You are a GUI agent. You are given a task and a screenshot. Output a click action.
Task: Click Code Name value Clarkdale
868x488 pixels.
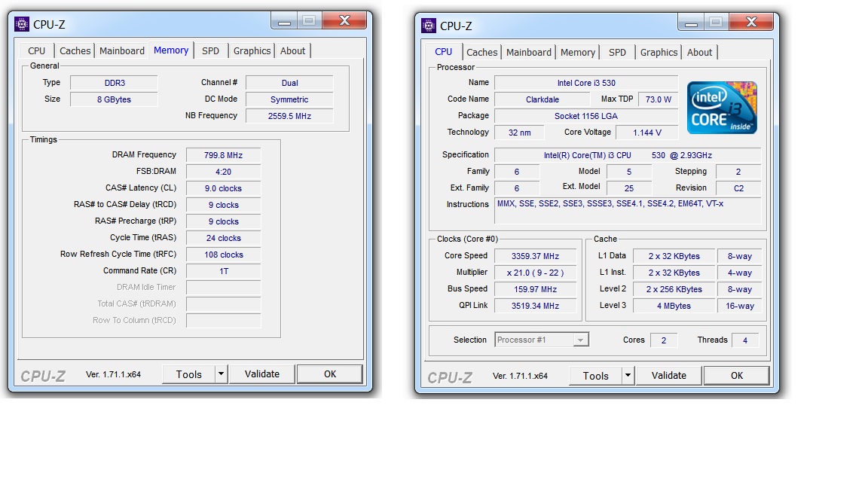point(542,99)
